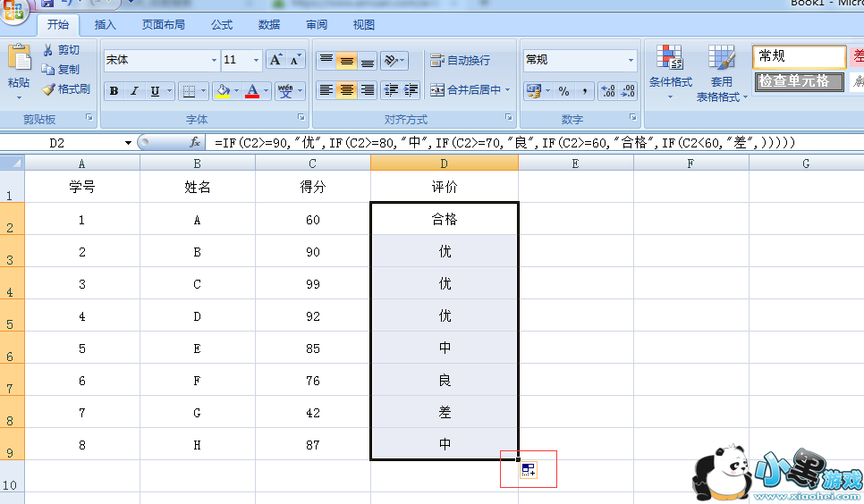Apply the 常规 cell style
Screen dimensions: 864x504
tap(799, 56)
